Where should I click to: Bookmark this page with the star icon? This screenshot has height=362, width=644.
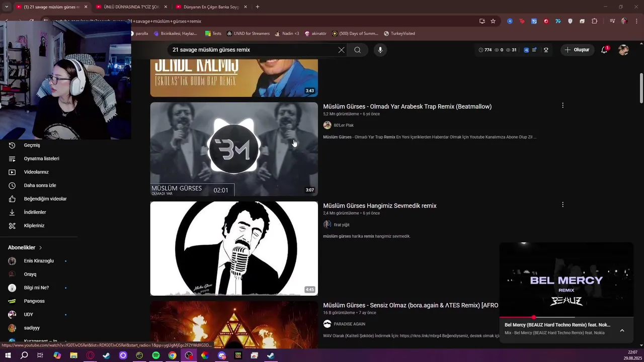(x=493, y=21)
